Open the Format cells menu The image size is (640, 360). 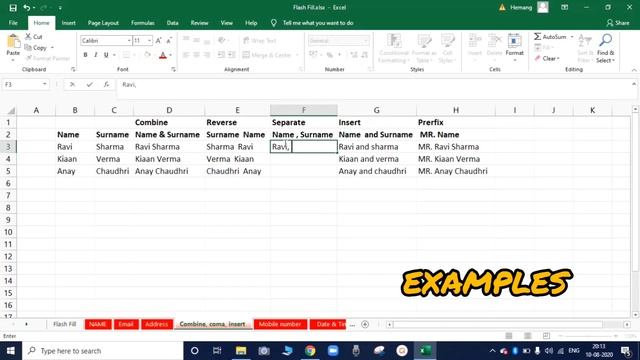pos(514,47)
